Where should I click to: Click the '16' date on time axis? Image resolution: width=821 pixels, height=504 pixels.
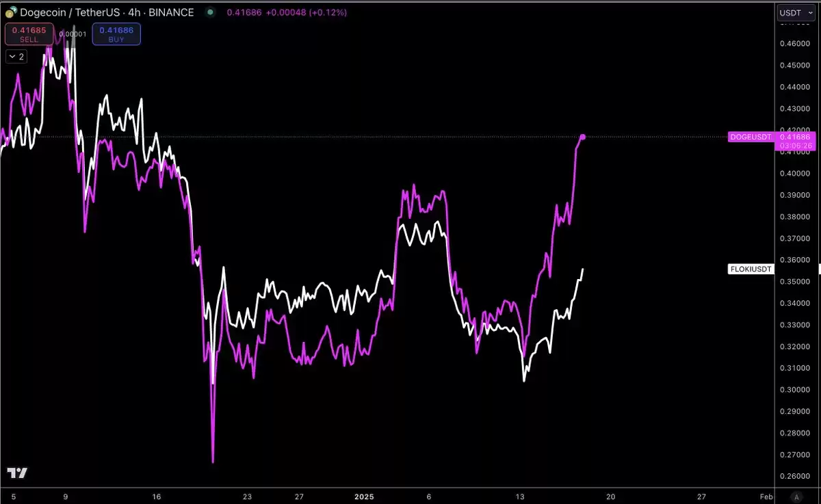tap(157, 496)
